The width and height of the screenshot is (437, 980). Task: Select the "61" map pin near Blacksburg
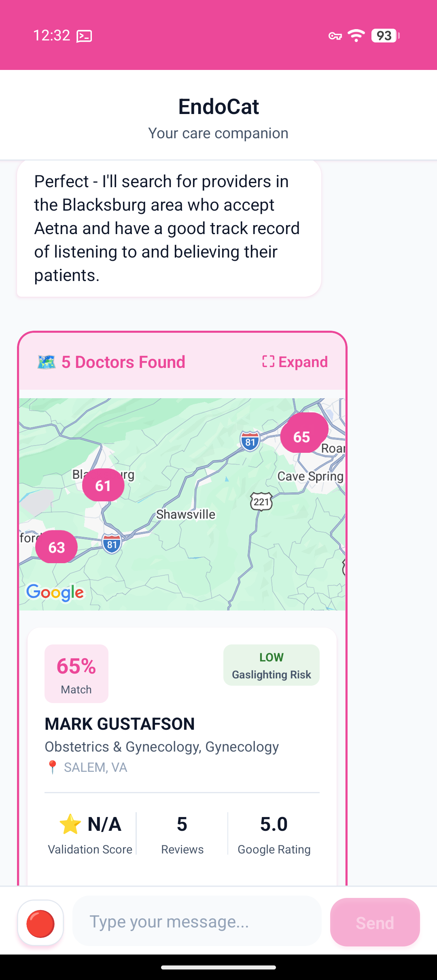coord(102,485)
